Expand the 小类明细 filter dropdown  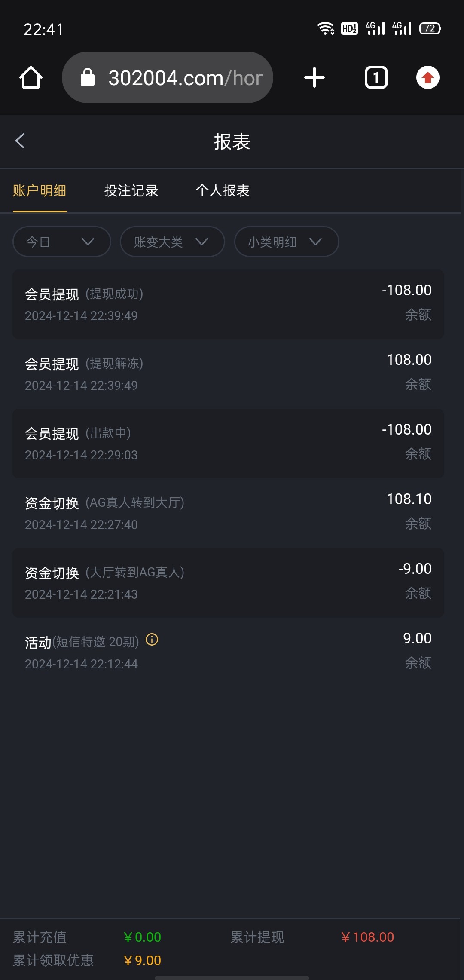pyautogui.click(x=286, y=242)
